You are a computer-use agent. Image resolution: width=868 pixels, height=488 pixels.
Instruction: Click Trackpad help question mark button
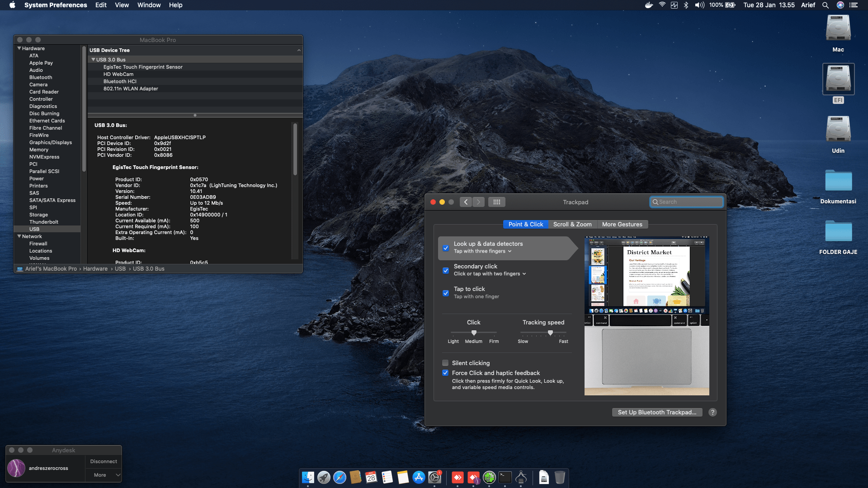(712, 412)
